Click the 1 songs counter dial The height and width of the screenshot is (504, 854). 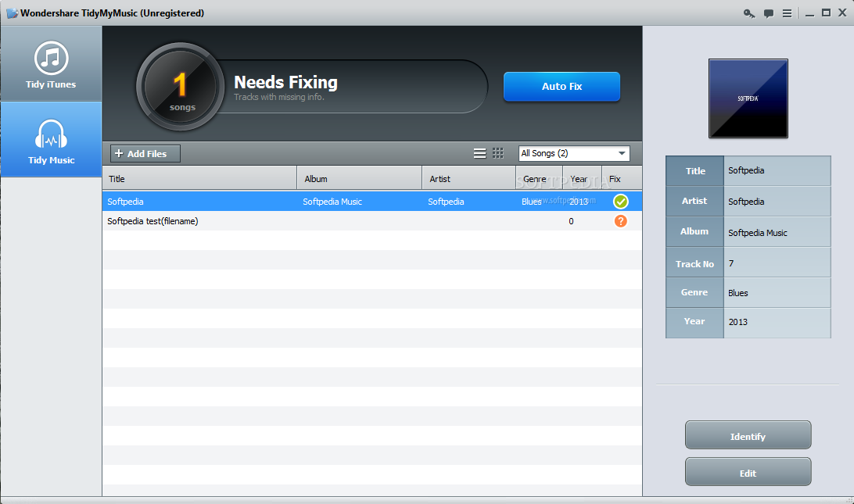click(181, 87)
